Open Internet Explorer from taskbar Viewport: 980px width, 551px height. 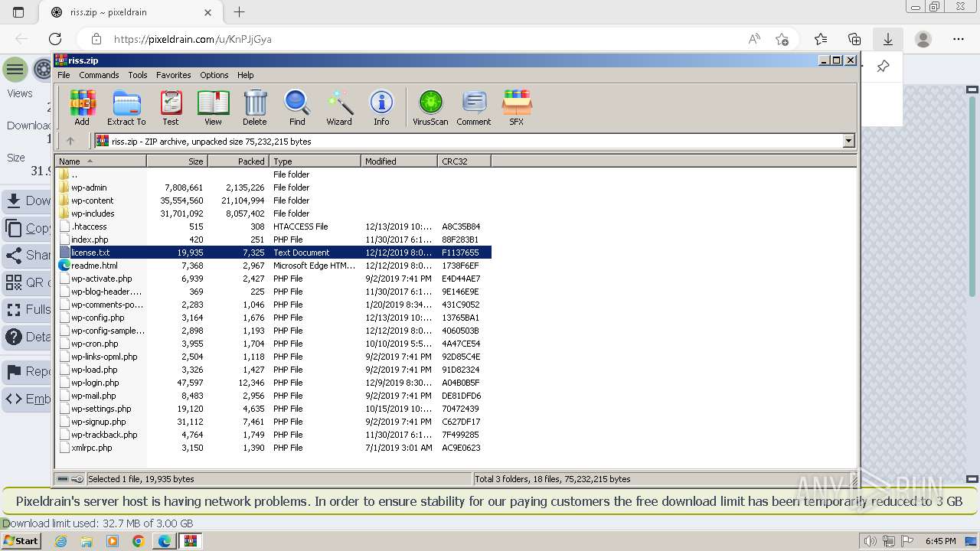[x=60, y=541]
